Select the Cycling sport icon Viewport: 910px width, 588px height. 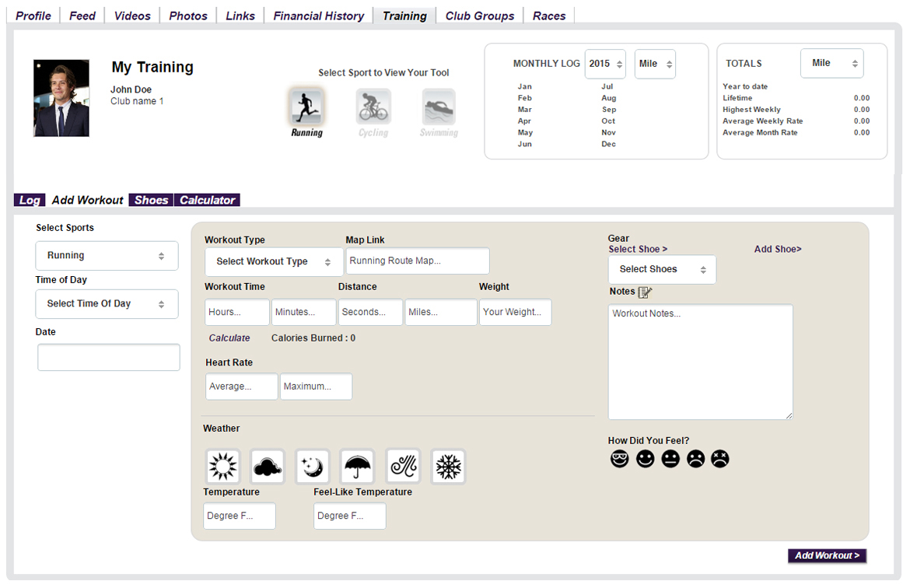click(x=373, y=107)
